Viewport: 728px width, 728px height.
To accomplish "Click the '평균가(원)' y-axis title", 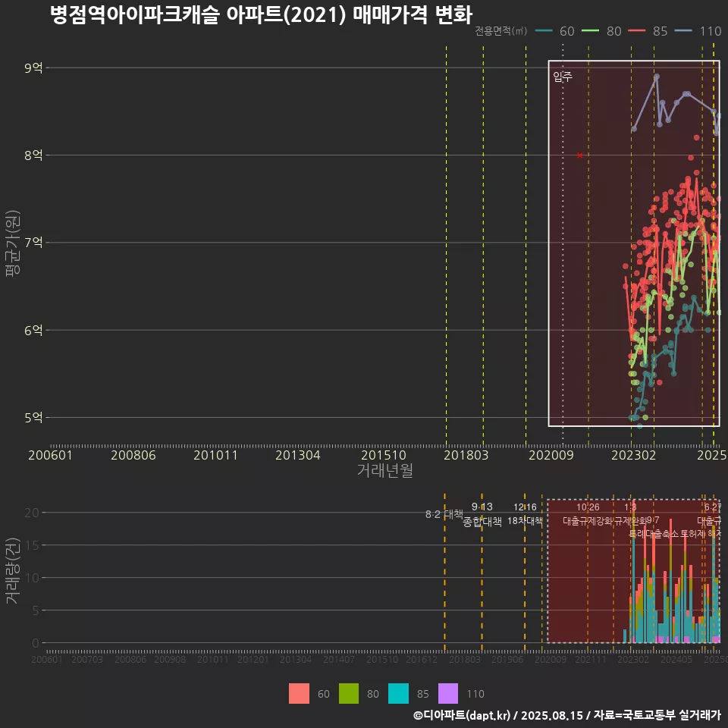I will pos(13,243).
